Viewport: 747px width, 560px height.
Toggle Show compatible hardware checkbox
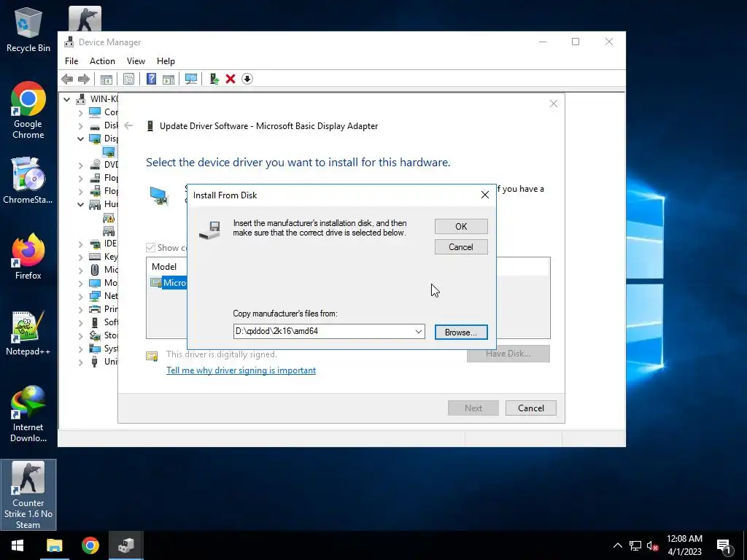[150, 248]
